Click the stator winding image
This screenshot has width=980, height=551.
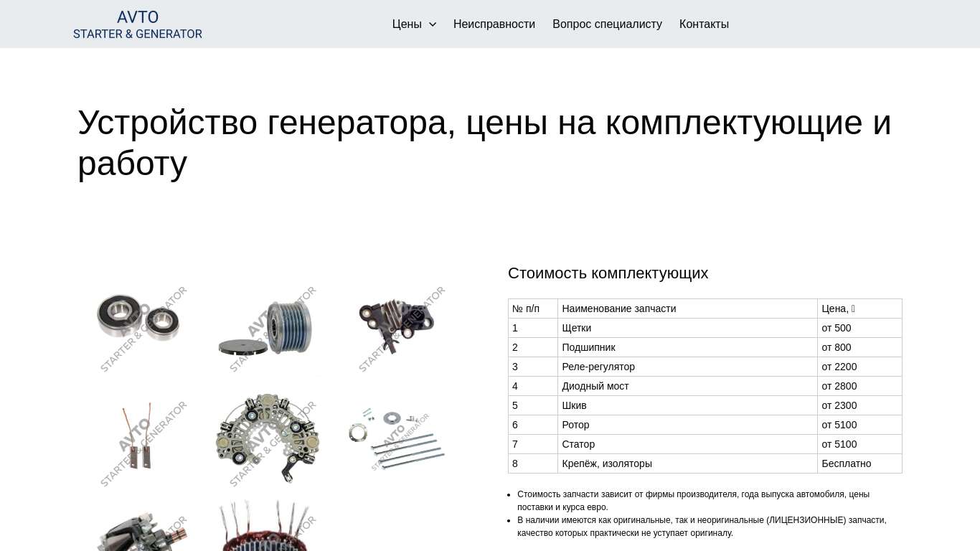268,527
